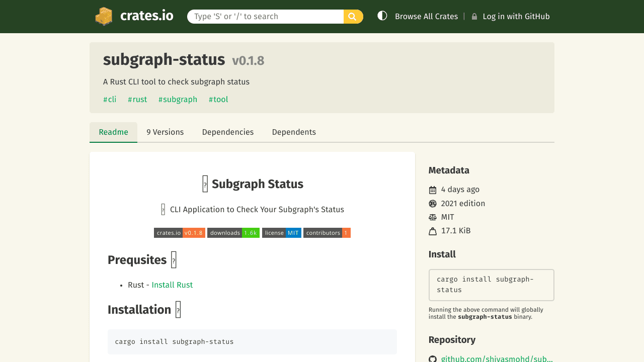Click the 17.1 KiB size text
Screen dimensions: 644x362
pos(456,231)
